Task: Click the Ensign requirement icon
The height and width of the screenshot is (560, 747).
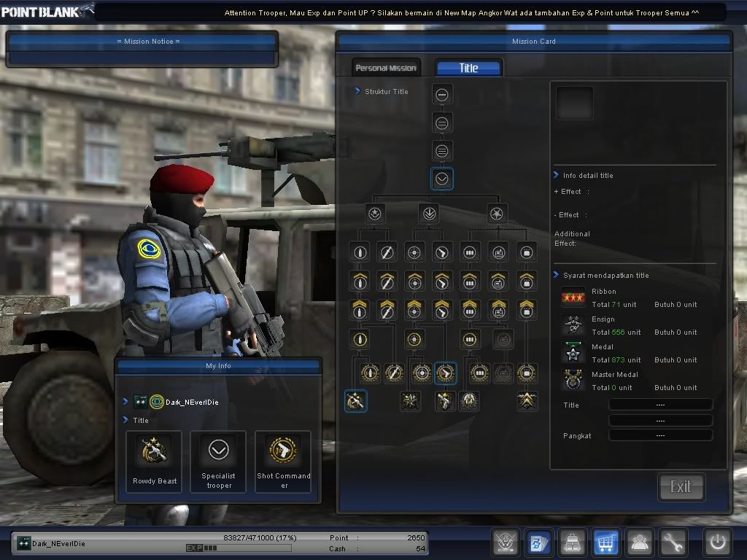Action: (573, 325)
